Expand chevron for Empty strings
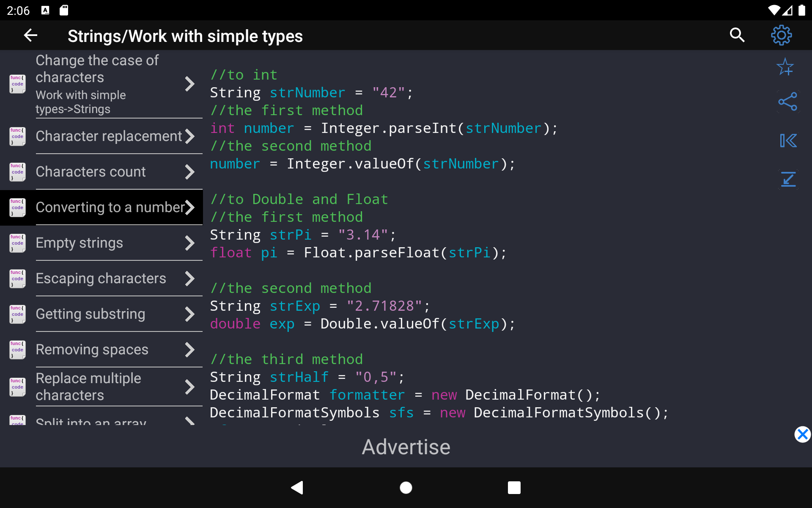Screen dimensions: 812x508 [190, 243]
